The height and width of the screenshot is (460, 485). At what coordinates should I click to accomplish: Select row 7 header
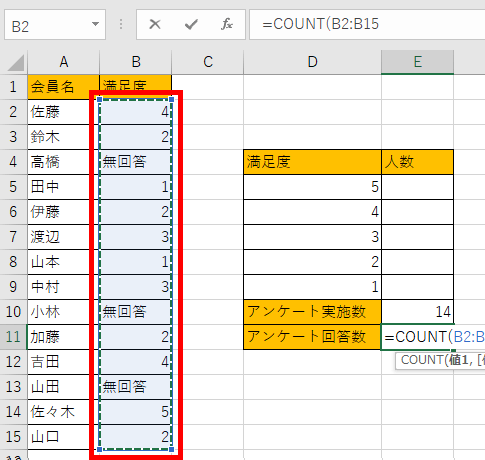pyautogui.click(x=13, y=237)
